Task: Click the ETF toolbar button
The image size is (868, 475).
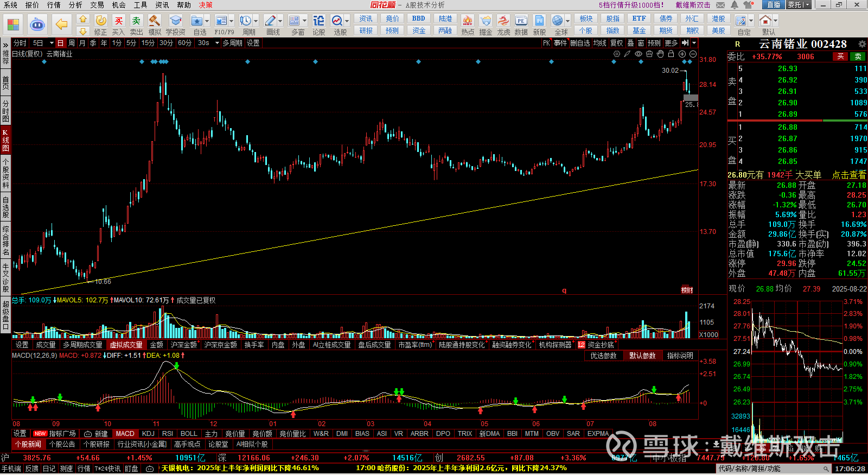Action: (639, 18)
